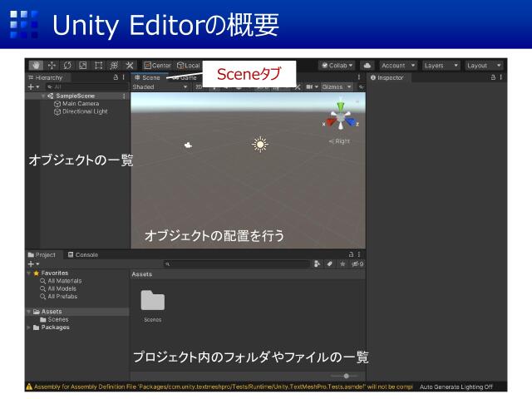Collapse the SampleScene hierarchy entry
Image resolution: width=532 pixels, height=399 pixels.
[x=43, y=96]
